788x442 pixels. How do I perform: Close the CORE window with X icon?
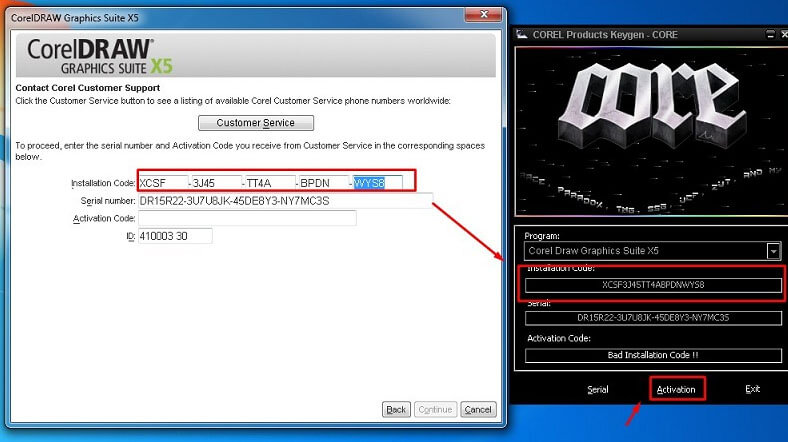pos(782,34)
